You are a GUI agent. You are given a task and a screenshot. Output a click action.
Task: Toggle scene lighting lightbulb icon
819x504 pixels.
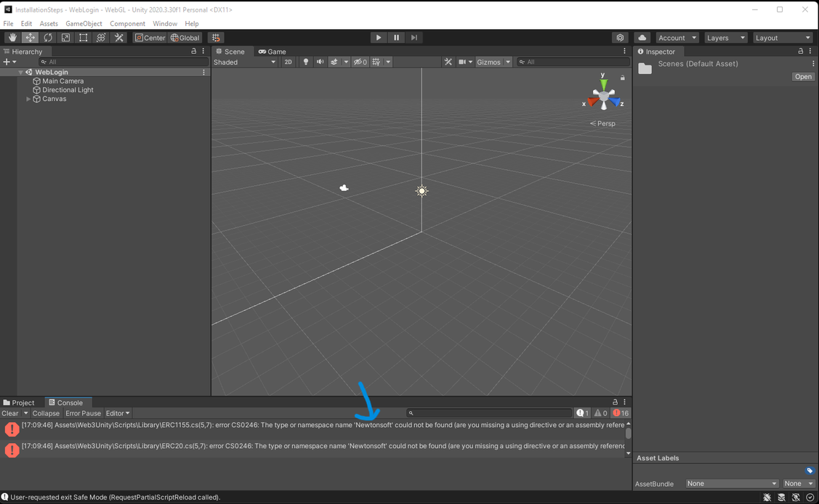click(305, 62)
